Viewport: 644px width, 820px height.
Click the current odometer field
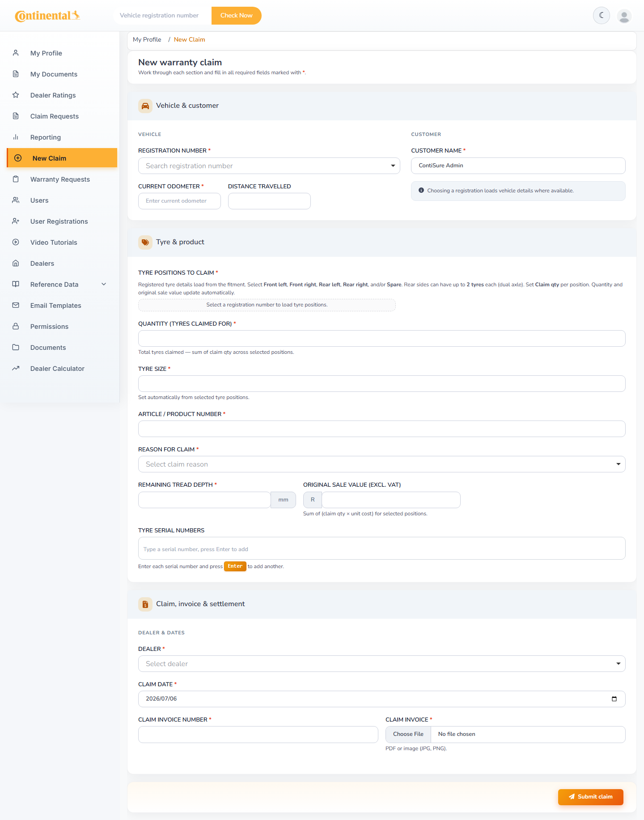click(x=179, y=201)
